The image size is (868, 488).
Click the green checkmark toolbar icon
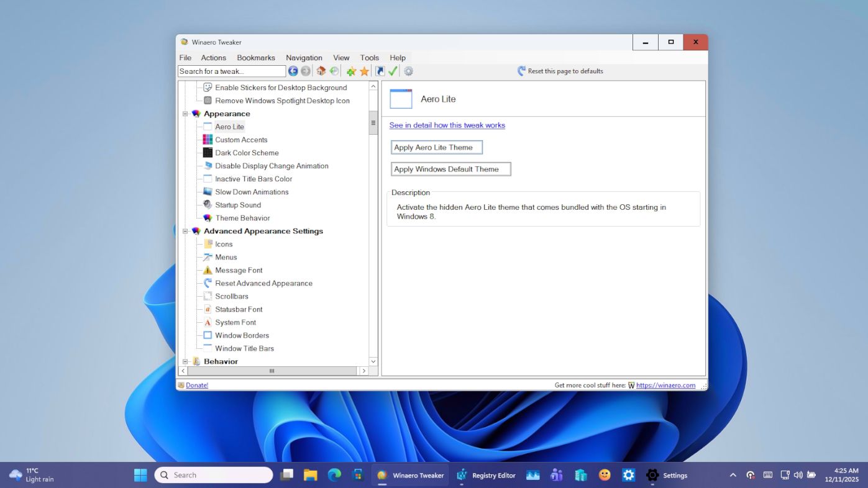point(392,71)
